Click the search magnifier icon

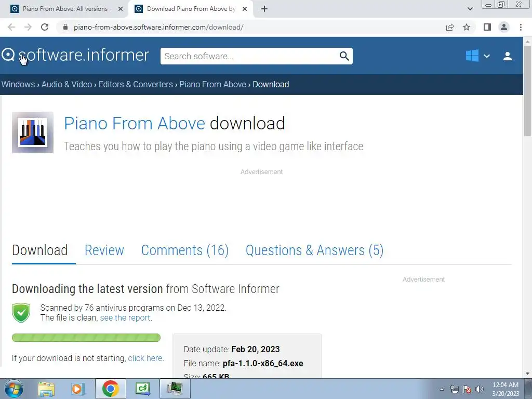344,56
